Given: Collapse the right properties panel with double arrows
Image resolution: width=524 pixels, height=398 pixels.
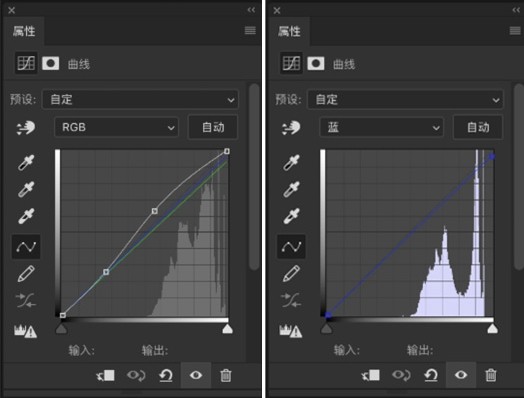Looking at the screenshot, I should click(516, 10).
